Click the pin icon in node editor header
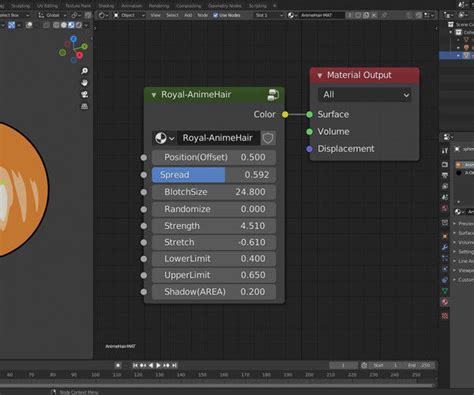This screenshot has width=474, height=395. (x=384, y=15)
